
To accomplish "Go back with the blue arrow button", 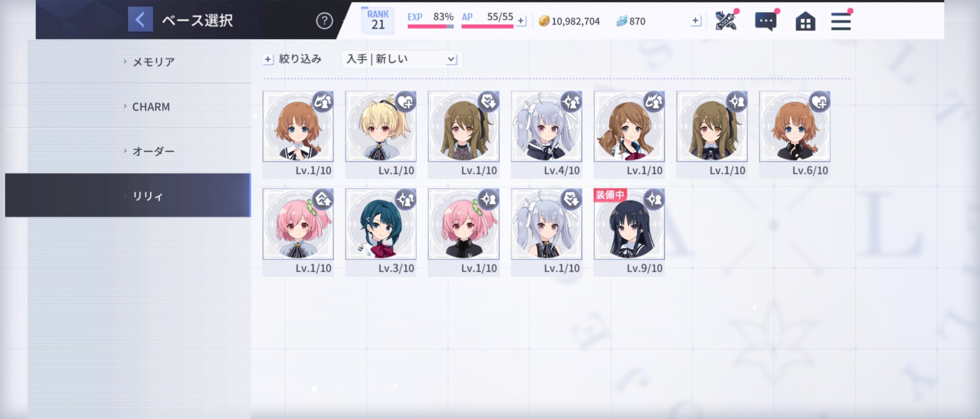I will 140,20.
